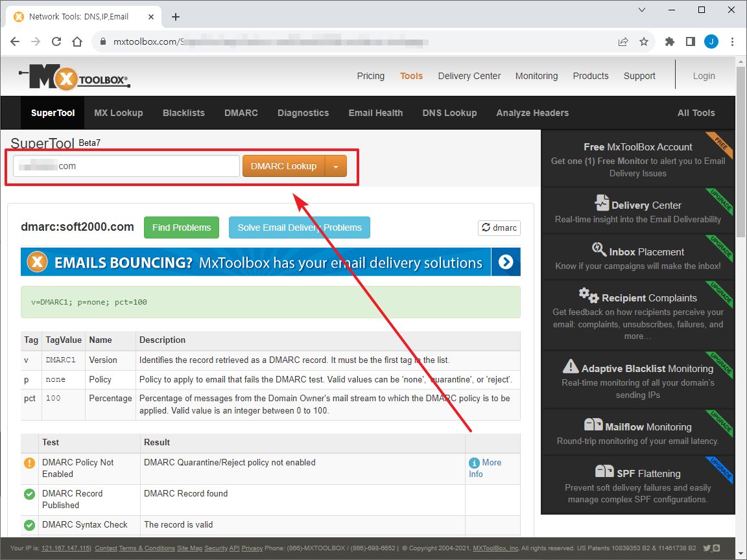The image size is (747, 560).
Task: Open the Tools menu item
Action: point(412,76)
